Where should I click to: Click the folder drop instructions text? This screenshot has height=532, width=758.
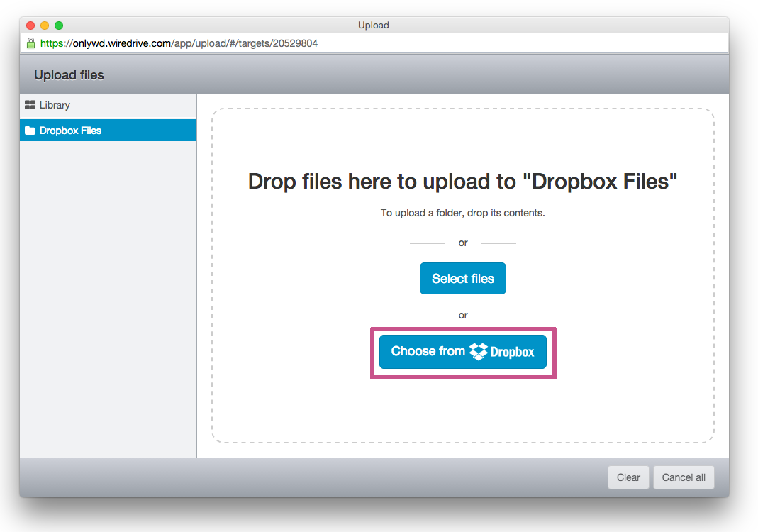[x=462, y=212]
